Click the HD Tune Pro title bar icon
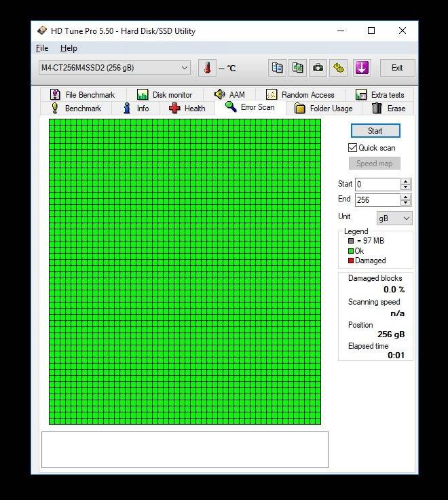The image size is (448, 500). coord(42,31)
